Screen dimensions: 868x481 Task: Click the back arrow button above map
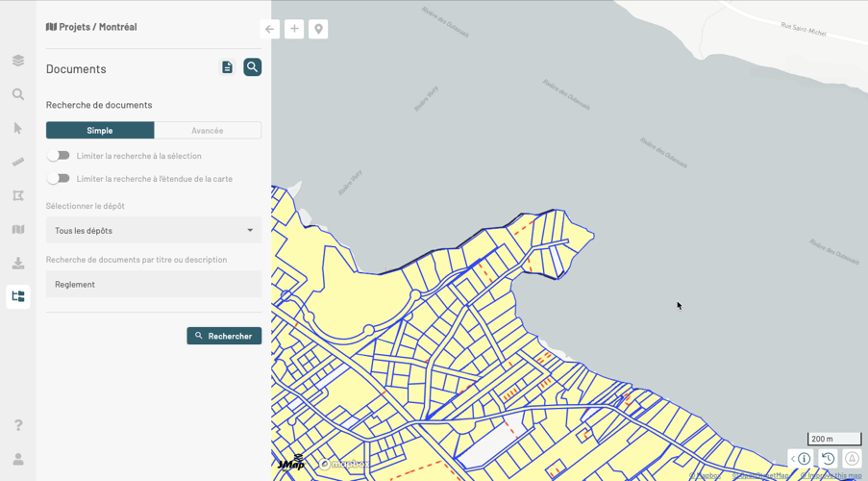(270, 29)
